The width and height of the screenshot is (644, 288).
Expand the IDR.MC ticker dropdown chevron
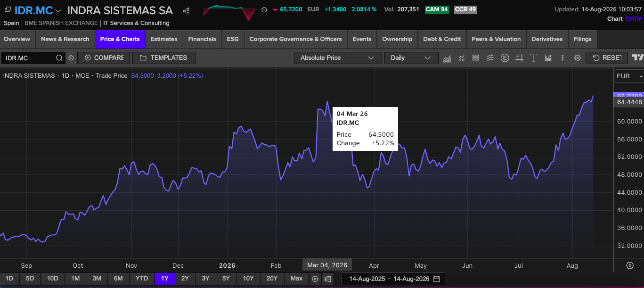(x=58, y=10)
